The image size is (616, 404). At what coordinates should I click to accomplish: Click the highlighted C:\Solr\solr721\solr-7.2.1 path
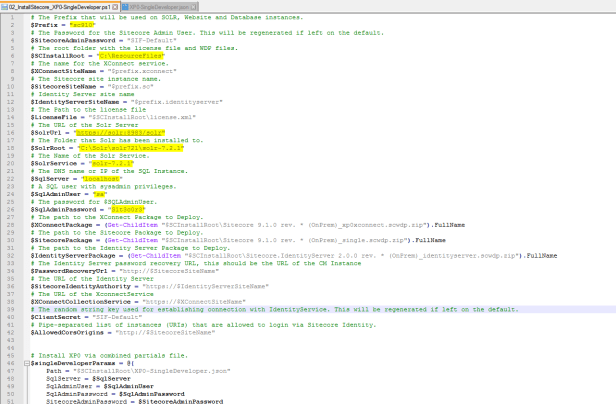click(x=131, y=148)
